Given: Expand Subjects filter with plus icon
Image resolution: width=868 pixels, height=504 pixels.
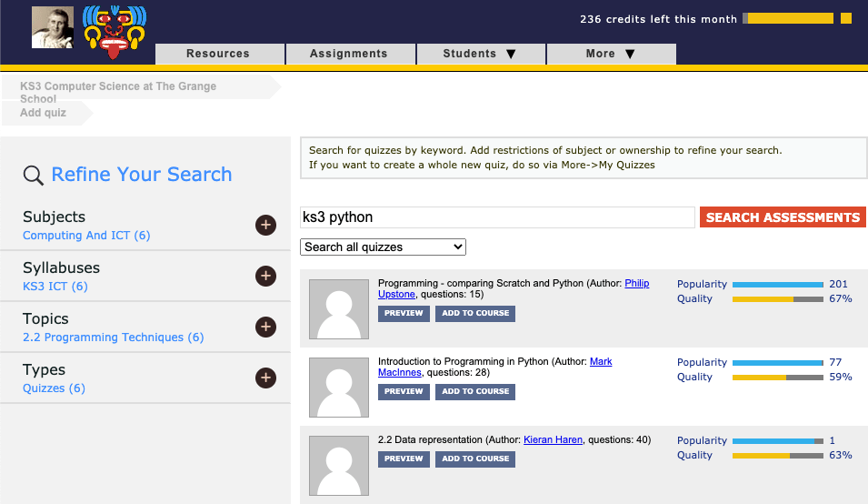Looking at the screenshot, I should 265,225.
